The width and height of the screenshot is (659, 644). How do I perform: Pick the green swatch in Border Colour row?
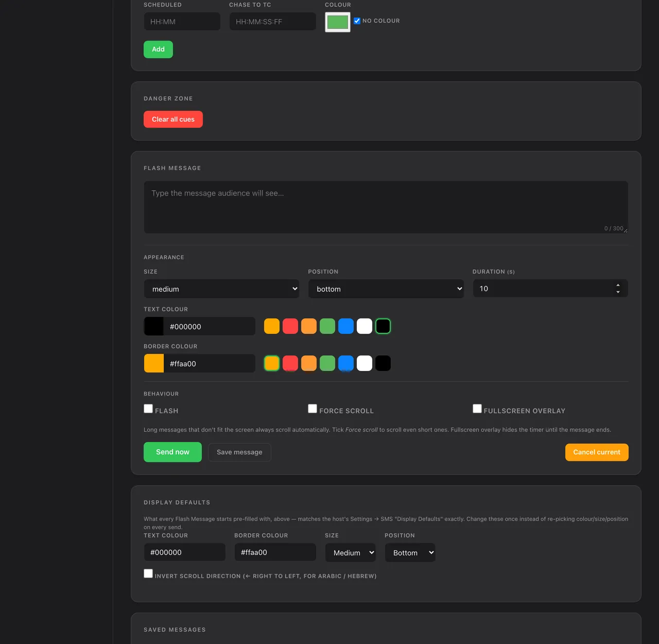pyautogui.click(x=327, y=363)
